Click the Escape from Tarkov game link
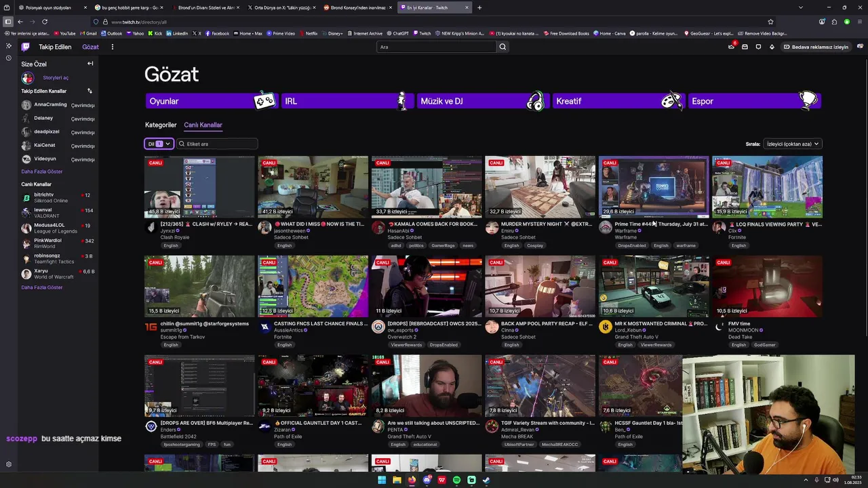The width and height of the screenshot is (868, 488). point(183,337)
